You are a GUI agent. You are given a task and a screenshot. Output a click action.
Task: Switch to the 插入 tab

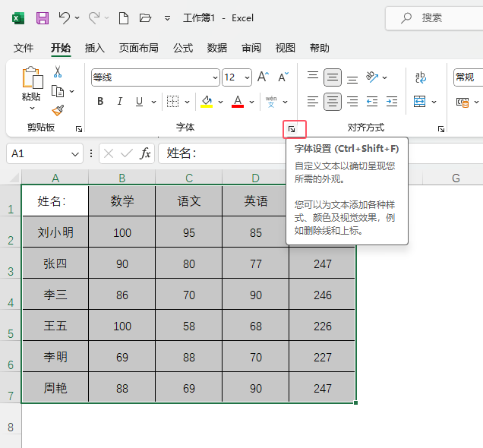pyautogui.click(x=95, y=48)
